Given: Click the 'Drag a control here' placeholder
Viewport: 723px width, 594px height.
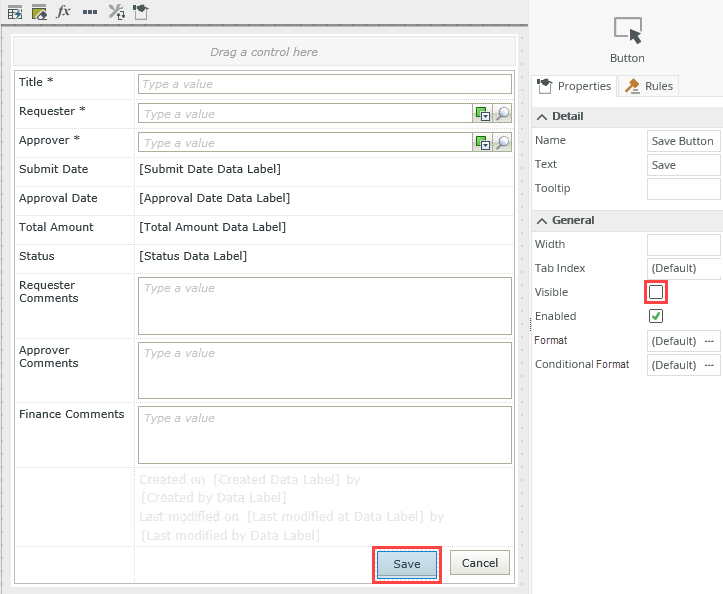Looking at the screenshot, I should (x=264, y=52).
